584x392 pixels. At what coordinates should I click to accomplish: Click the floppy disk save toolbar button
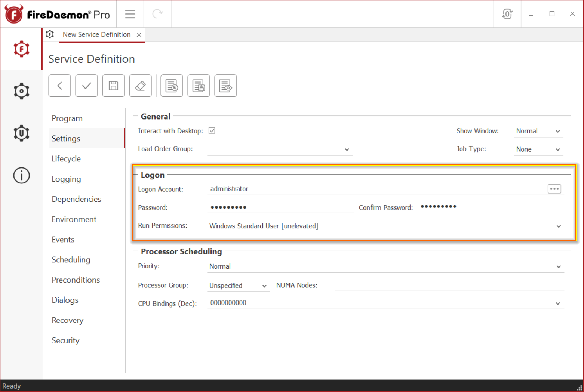tap(113, 86)
